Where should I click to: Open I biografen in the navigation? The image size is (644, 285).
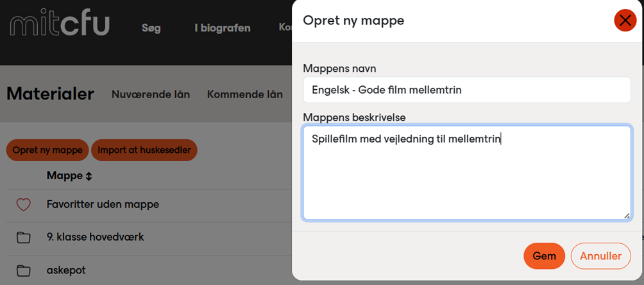pyautogui.click(x=223, y=28)
